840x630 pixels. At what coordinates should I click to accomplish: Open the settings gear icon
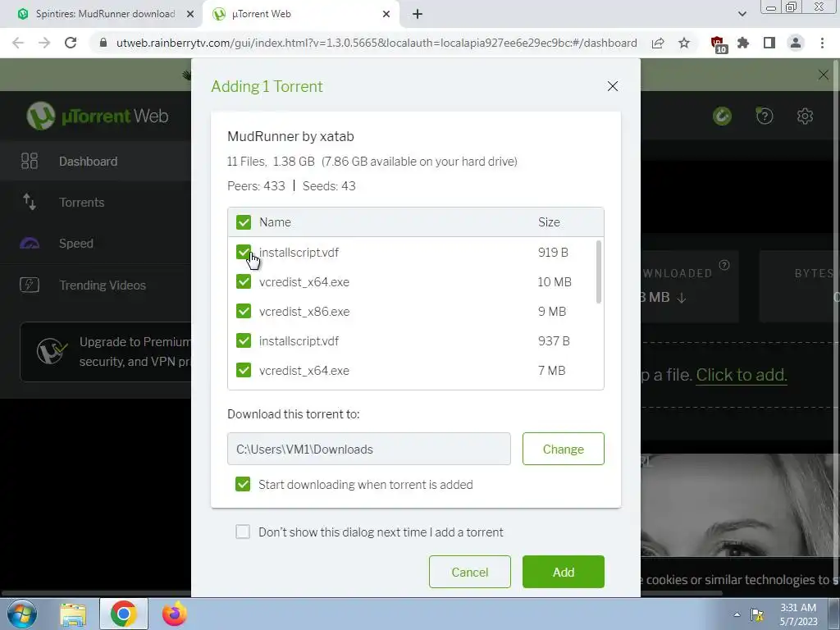805,116
